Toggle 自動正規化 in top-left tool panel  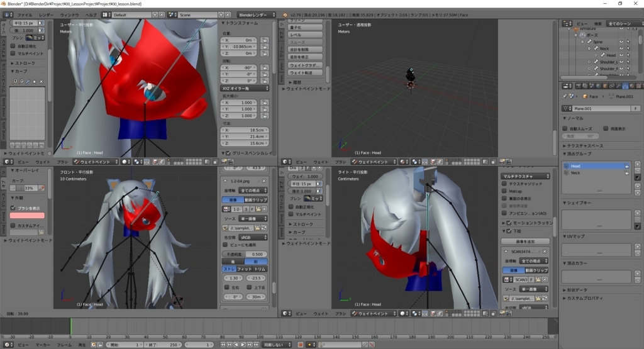(13, 47)
